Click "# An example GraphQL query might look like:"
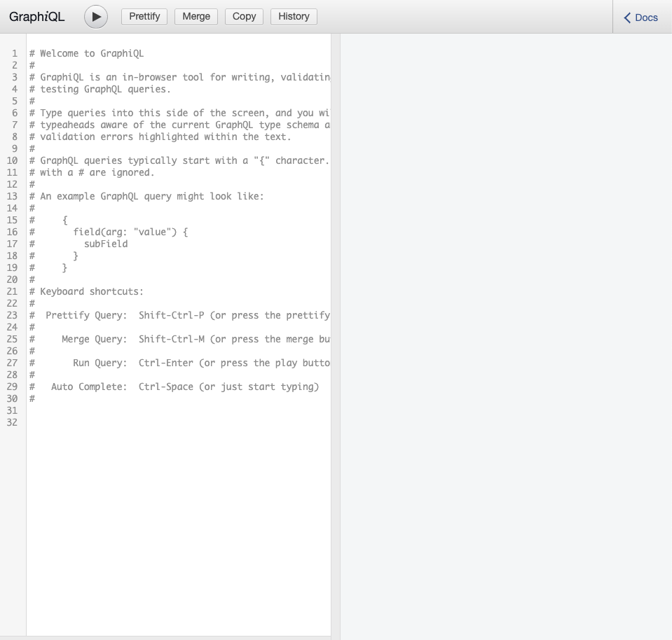 [x=146, y=196]
